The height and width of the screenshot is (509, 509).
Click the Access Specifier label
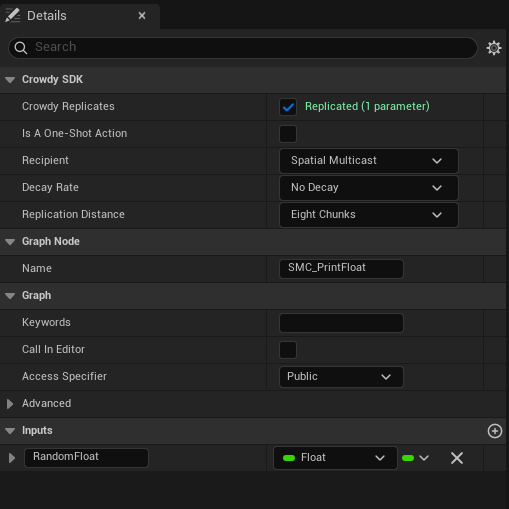click(64, 376)
